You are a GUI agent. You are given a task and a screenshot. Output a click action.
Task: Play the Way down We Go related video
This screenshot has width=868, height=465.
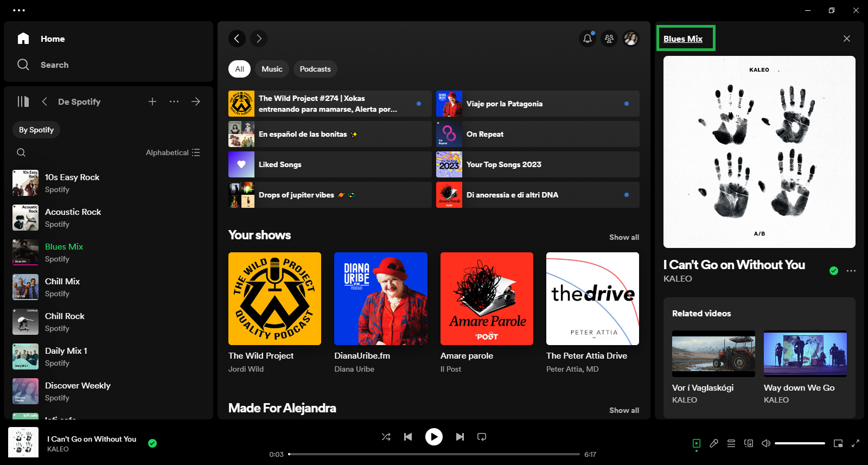pyautogui.click(x=805, y=354)
